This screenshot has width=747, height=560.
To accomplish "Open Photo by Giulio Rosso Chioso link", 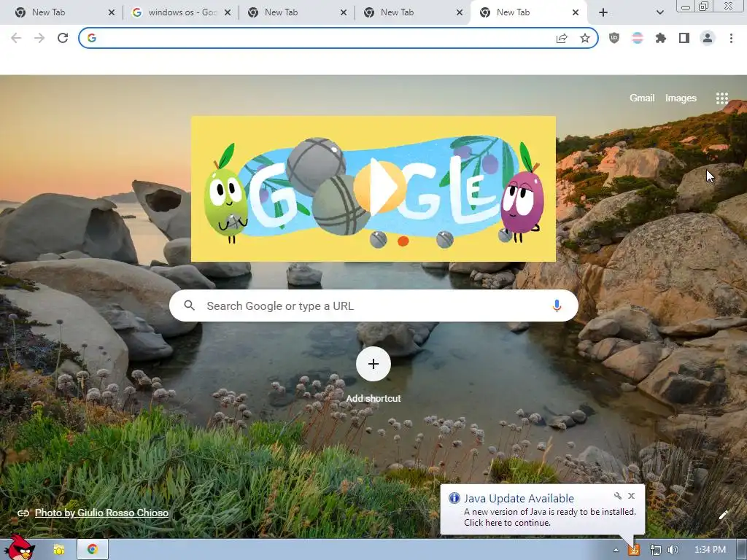I will (x=101, y=513).
